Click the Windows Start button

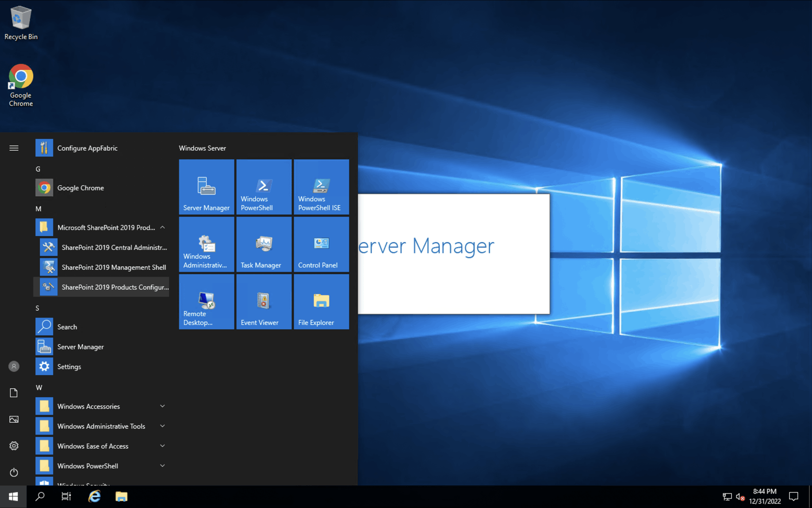13,497
